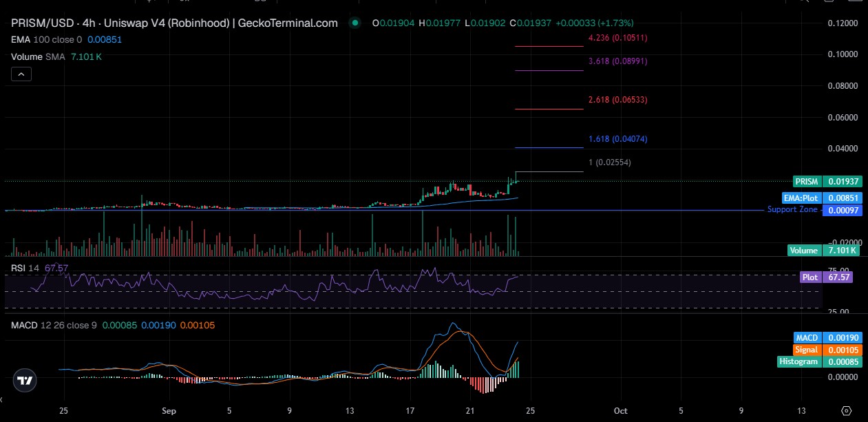Click the opening price value O0.01904
The height and width of the screenshot is (422, 868).
tap(394, 23)
